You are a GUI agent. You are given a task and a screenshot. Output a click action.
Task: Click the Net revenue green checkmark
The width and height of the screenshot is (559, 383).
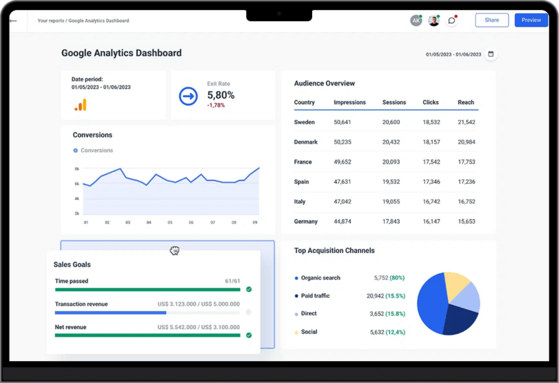pos(249,335)
